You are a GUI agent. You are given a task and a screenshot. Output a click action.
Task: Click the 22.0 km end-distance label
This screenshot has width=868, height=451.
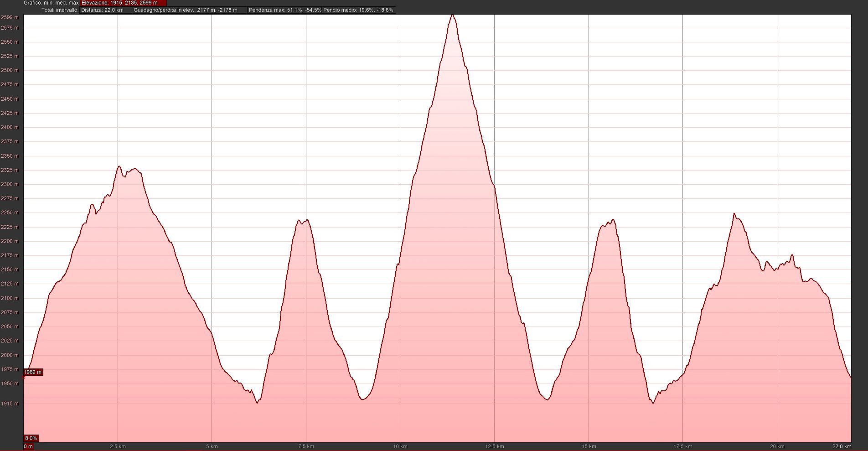pos(842,446)
